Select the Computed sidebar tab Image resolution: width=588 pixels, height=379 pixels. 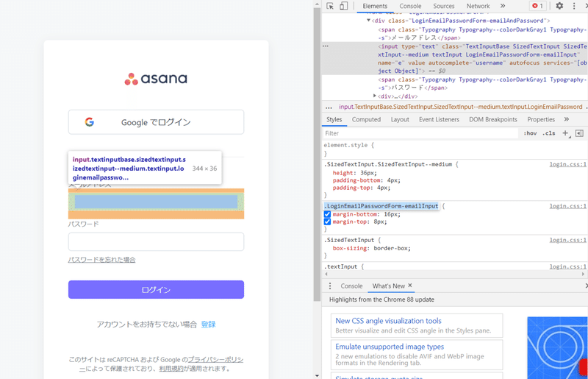point(366,119)
